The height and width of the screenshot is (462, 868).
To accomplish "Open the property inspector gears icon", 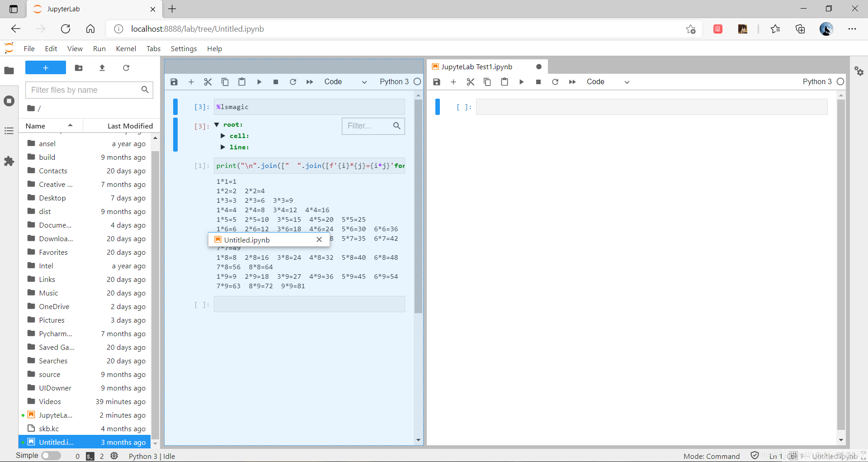I will pyautogui.click(x=859, y=71).
